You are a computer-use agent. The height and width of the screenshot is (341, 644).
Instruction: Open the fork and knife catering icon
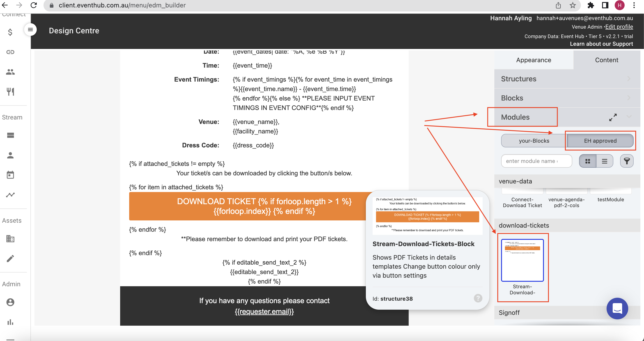coord(10,92)
